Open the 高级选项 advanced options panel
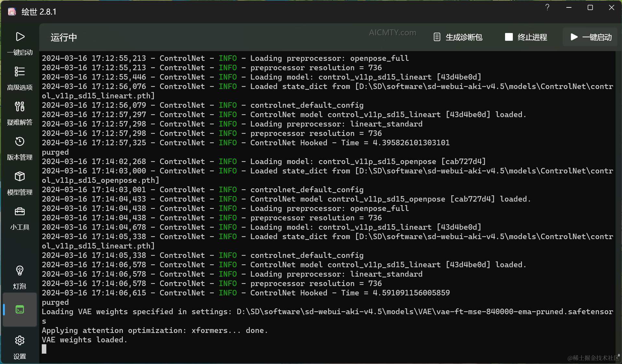This screenshot has height=364, width=622. pos(20,78)
